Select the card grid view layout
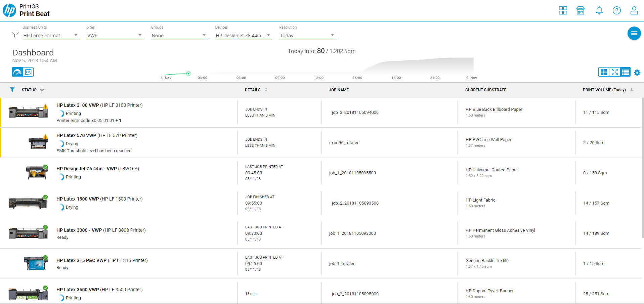Screen dimensions: 644x304 (604, 72)
